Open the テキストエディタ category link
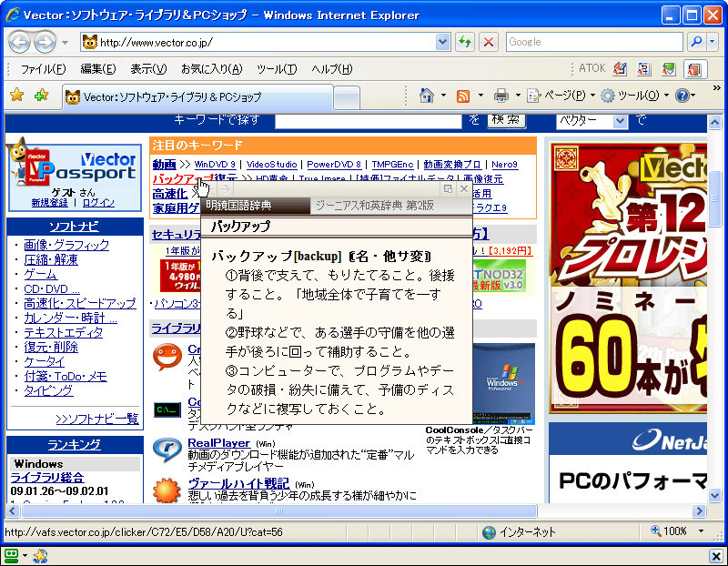 (63, 332)
